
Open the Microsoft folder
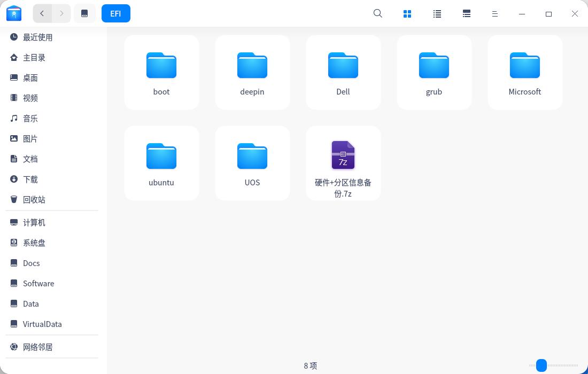pos(525,72)
